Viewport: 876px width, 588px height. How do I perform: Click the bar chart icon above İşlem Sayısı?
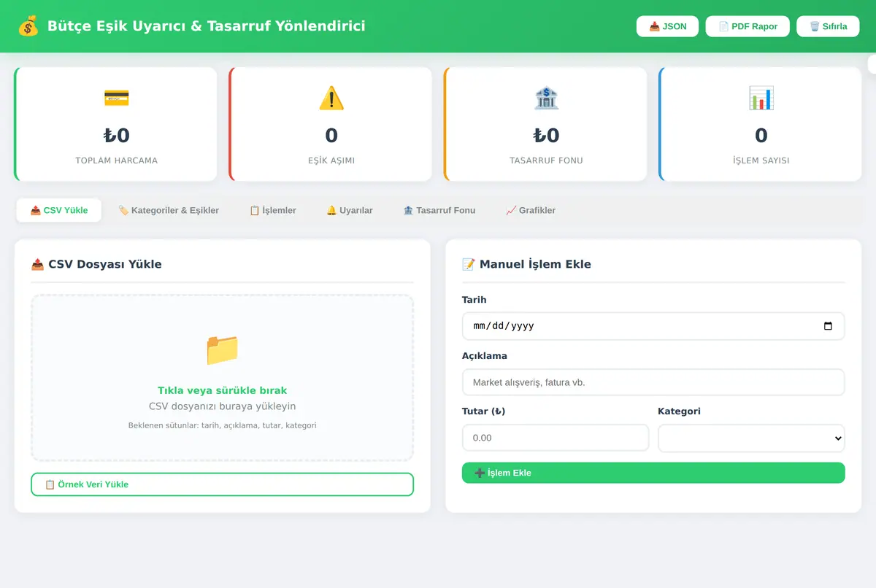761,98
